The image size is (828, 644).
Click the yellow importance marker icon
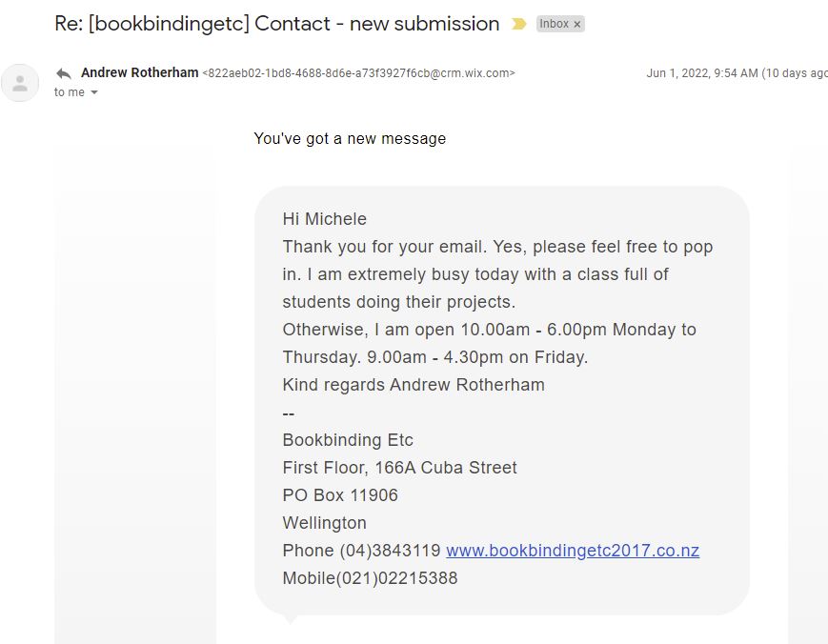[x=518, y=25]
